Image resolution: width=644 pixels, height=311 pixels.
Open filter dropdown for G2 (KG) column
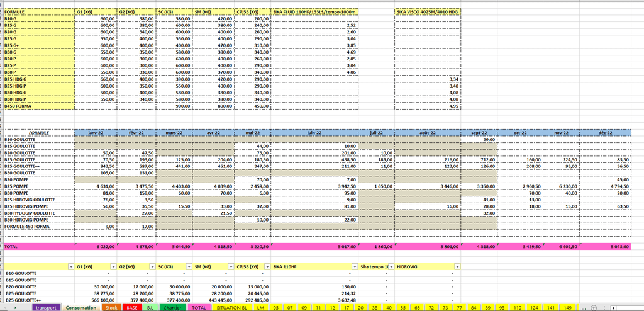[x=153, y=266]
